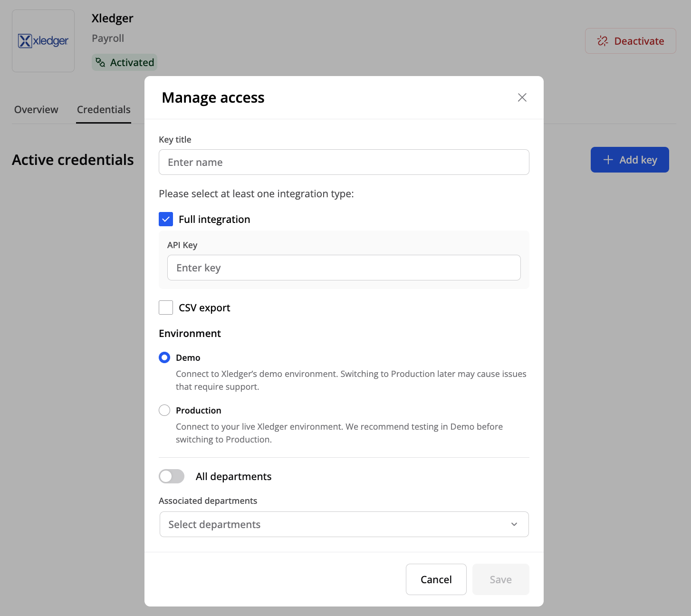Click the API Key input field
The image size is (691, 616).
point(344,268)
